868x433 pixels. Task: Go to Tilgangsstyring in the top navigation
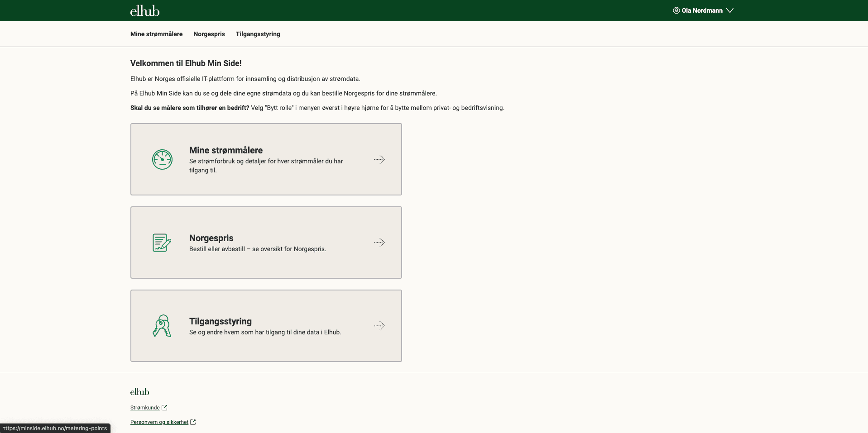[x=258, y=34]
